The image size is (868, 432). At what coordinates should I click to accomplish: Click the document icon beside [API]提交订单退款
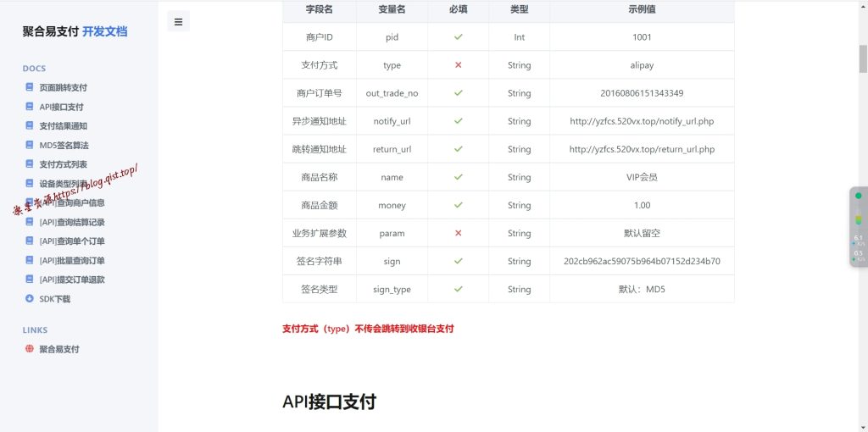[30, 280]
